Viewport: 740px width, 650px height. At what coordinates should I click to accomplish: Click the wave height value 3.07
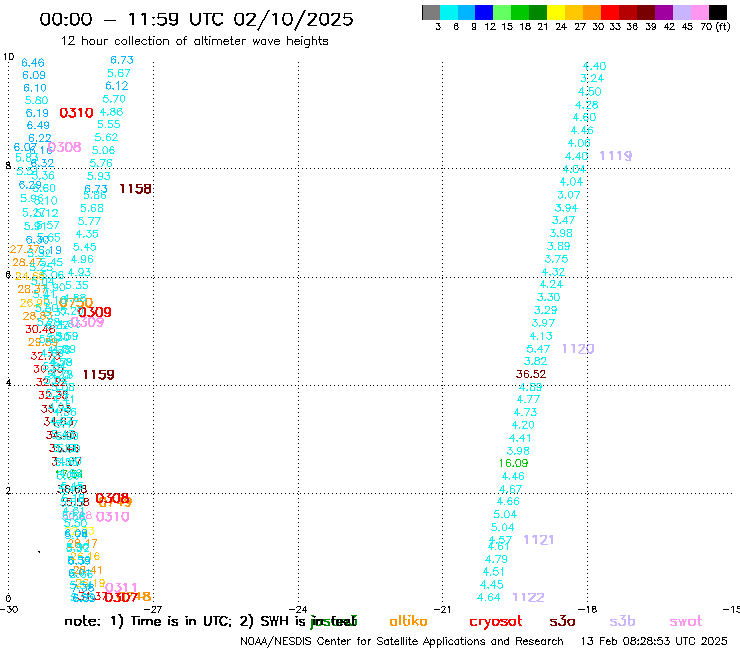569,195
